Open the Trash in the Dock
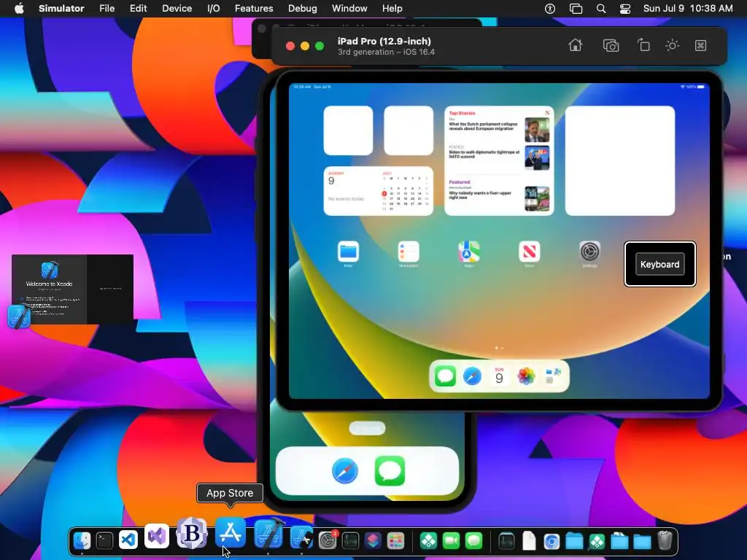 click(x=665, y=540)
